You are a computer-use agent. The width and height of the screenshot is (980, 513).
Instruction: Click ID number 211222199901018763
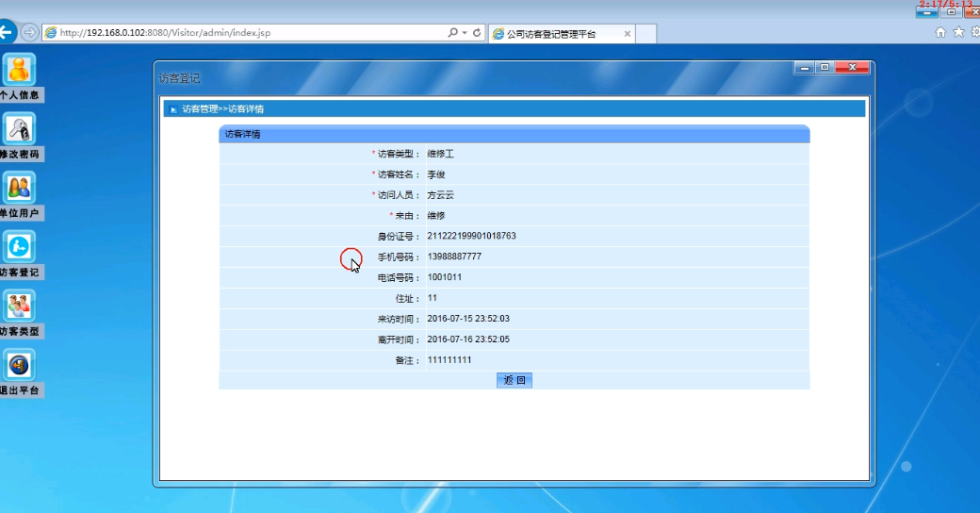[471, 236]
